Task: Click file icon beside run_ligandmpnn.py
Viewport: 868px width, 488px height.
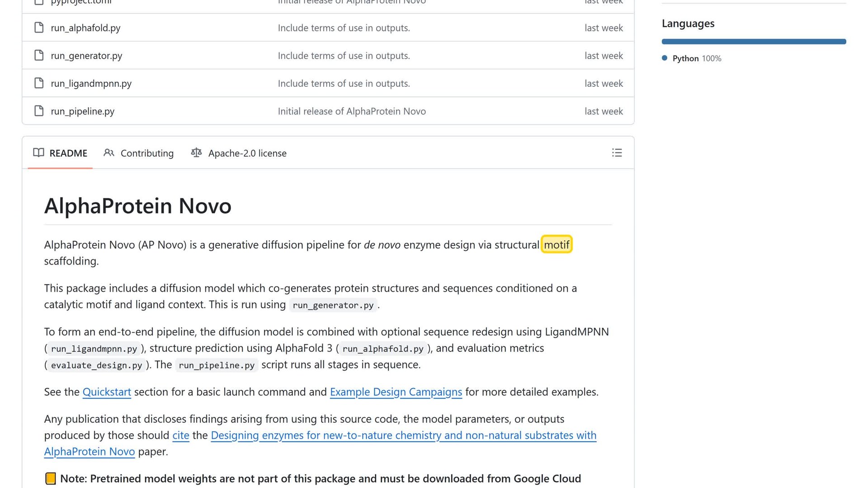Action: [39, 83]
